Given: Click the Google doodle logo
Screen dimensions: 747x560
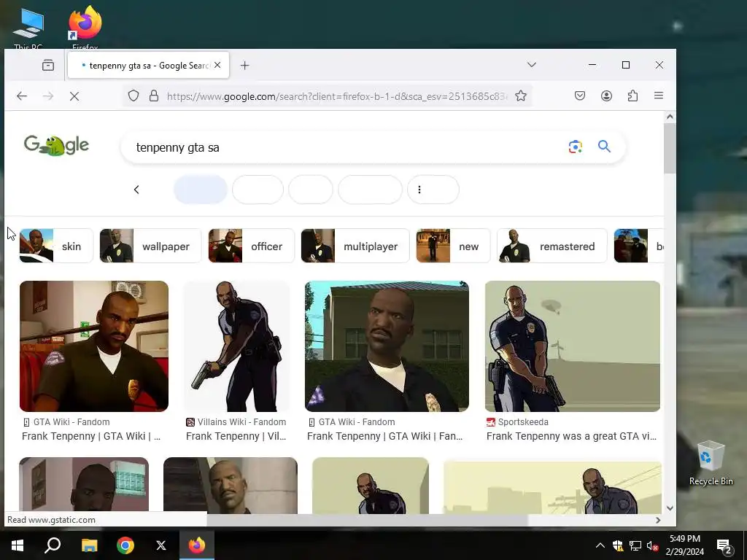Looking at the screenshot, I should 56,145.
